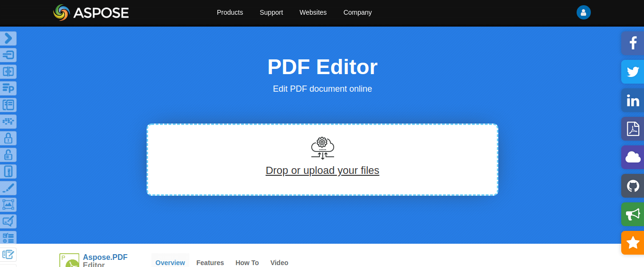This screenshot has width=644, height=267.
Task: Click the Aspose.PDF Editor product link
Action: pos(105,260)
